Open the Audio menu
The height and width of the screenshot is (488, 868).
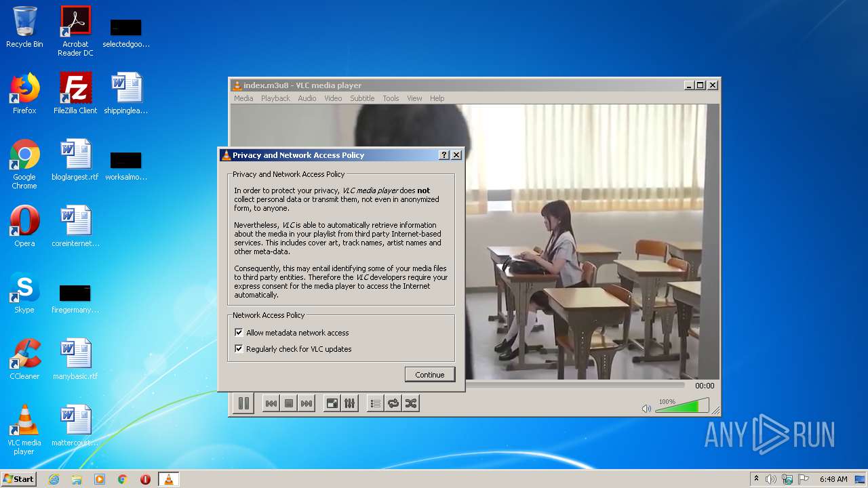pyautogui.click(x=307, y=98)
